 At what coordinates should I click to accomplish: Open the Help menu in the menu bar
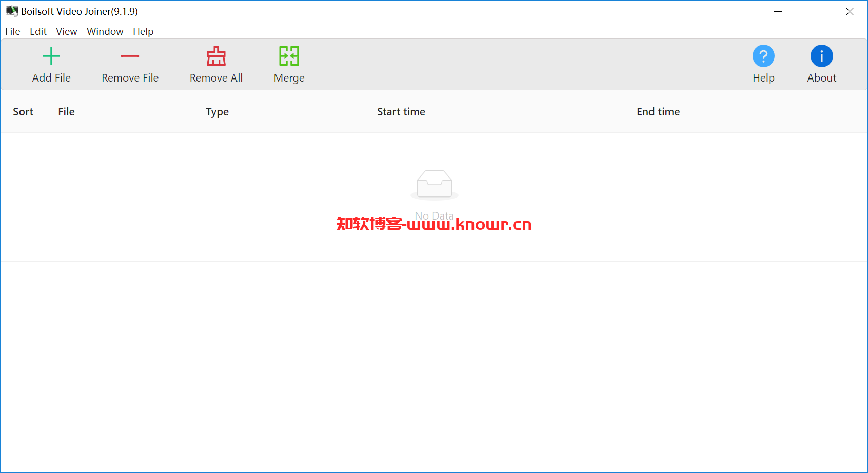(x=143, y=31)
